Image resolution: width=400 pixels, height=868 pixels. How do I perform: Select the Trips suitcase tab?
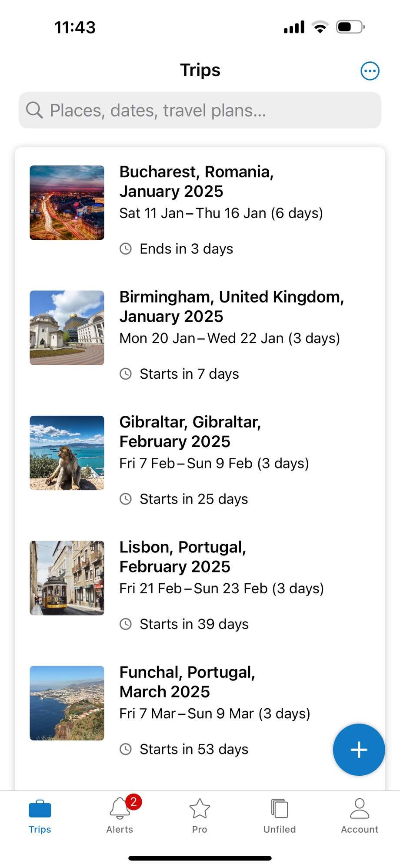coord(40,814)
